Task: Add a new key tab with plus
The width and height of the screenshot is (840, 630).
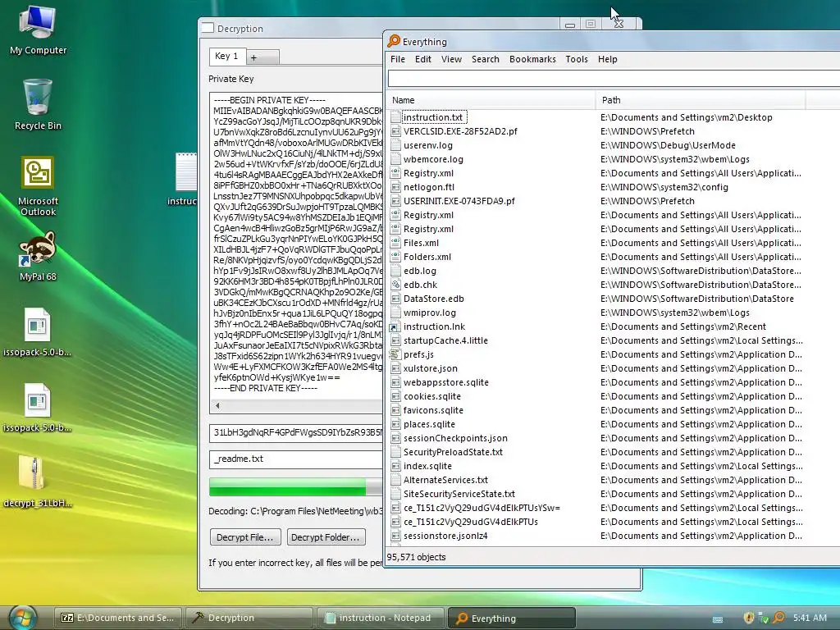Action: pos(262,57)
